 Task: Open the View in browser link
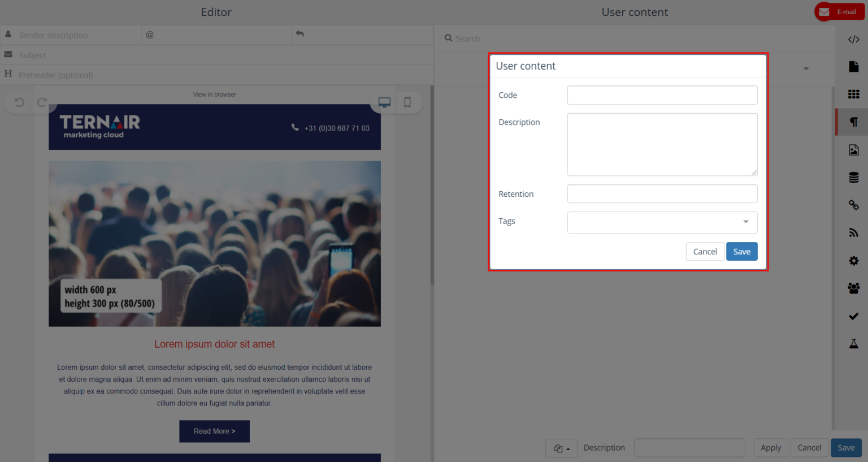(x=215, y=94)
